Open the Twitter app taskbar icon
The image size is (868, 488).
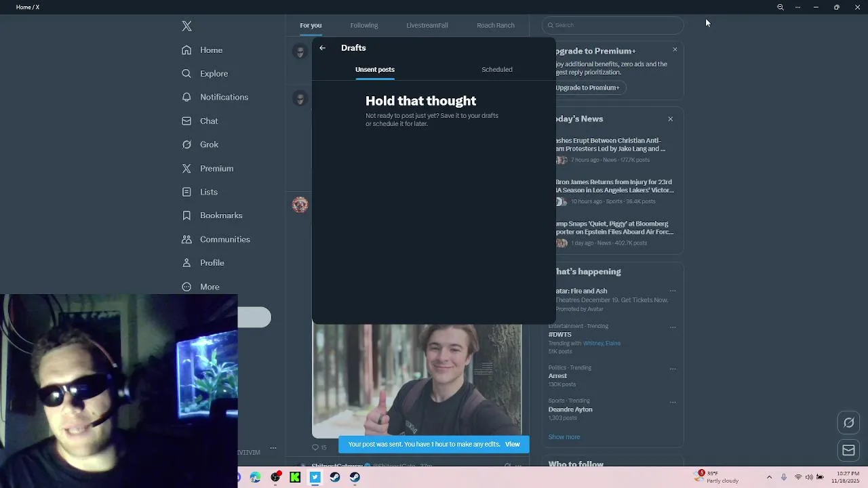(x=315, y=477)
